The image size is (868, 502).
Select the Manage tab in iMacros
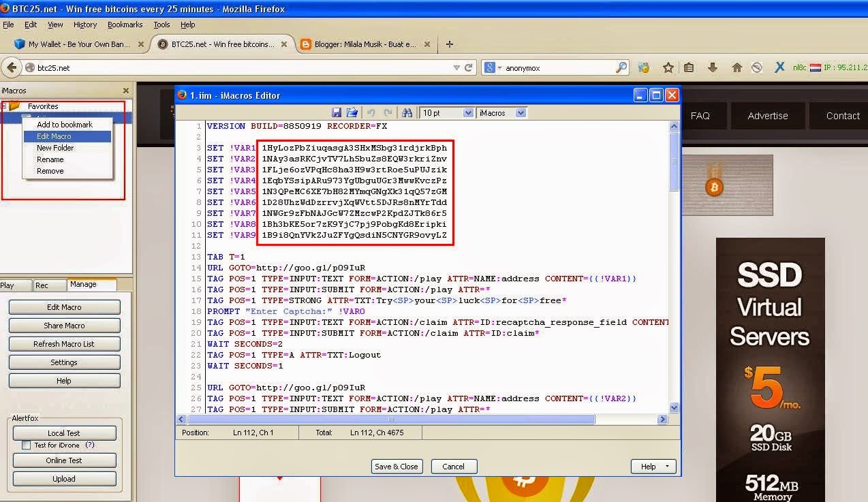pyautogui.click(x=91, y=285)
